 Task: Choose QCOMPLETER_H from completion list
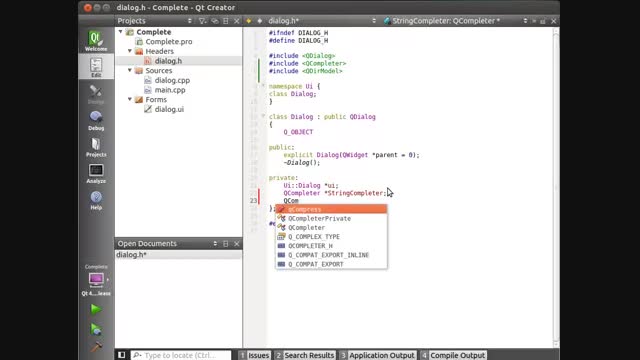click(331, 246)
